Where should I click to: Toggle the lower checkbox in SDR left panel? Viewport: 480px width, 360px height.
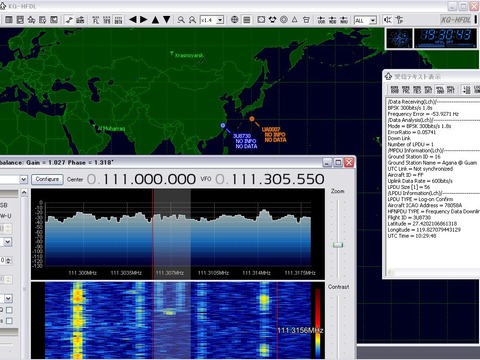click(x=9, y=321)
